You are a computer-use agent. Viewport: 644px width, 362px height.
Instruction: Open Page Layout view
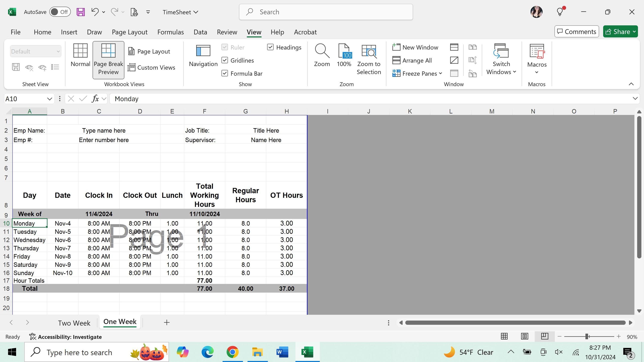[149, 52]
